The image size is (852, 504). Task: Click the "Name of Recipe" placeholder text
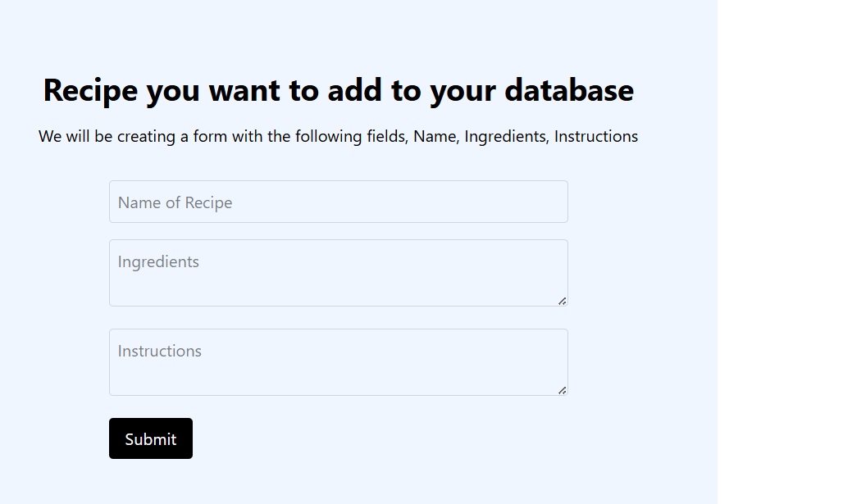click(x=175, y=202)
